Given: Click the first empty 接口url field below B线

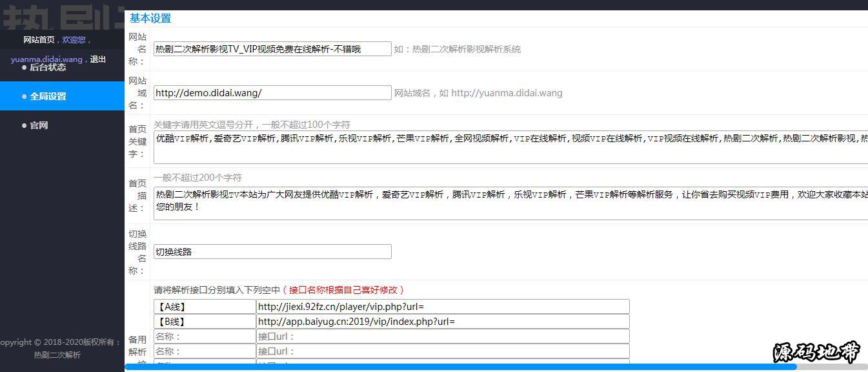Looking at the screenshot, I should click(x=443, y=336).
